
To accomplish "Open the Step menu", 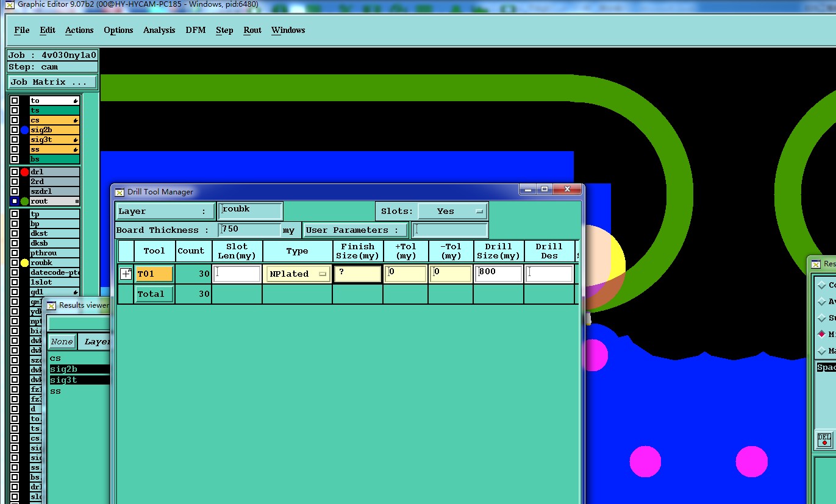I will [224, 30].
